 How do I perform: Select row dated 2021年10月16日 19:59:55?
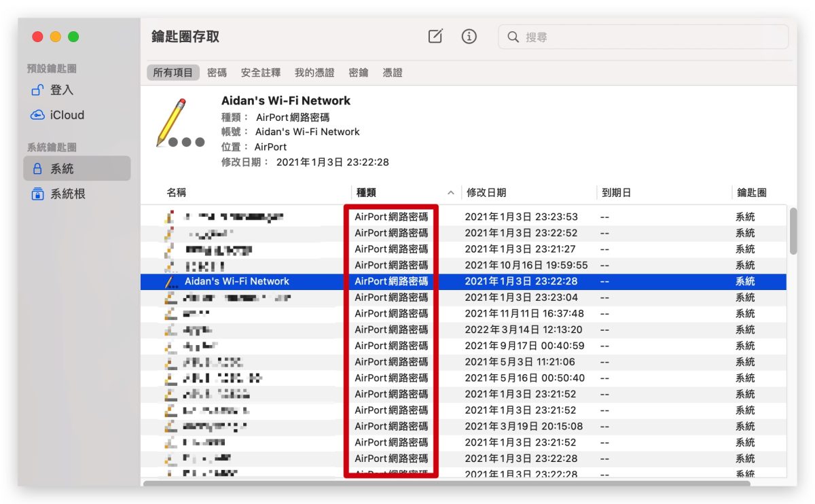pos(463,265)
